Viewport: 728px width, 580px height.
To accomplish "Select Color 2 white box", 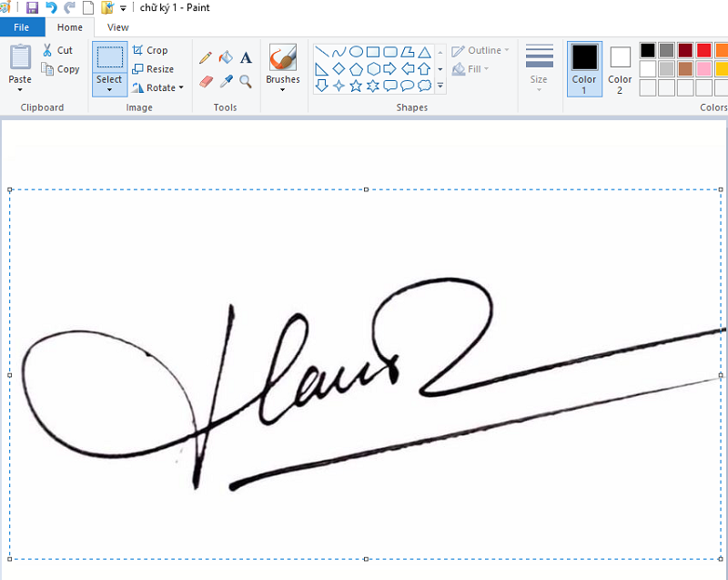I will tap(621, 68).
